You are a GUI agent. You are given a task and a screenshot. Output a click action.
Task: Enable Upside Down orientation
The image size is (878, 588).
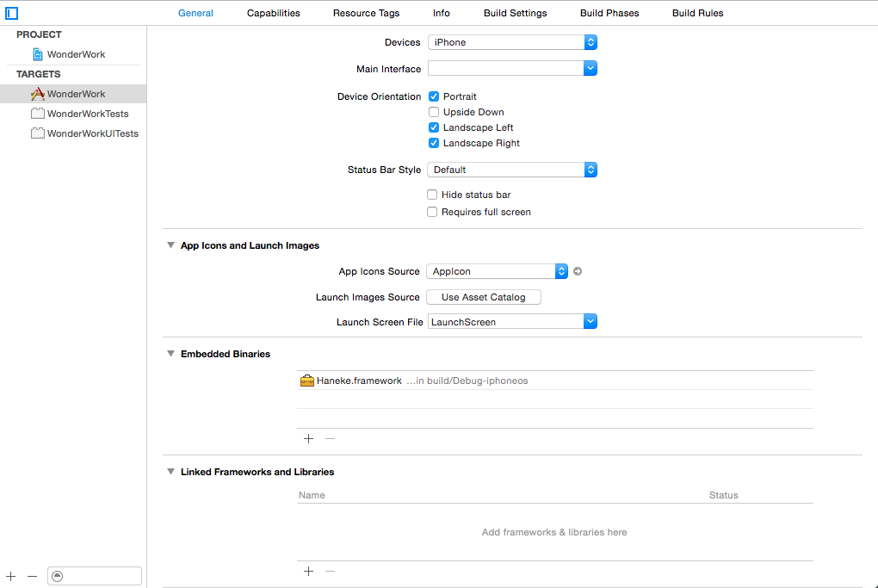(434, 112)
